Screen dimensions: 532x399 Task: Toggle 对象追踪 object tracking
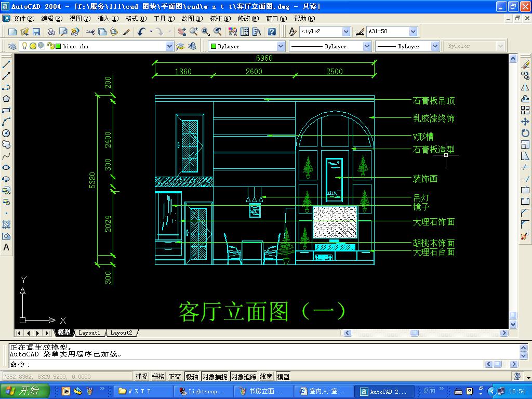click(244, 377)
